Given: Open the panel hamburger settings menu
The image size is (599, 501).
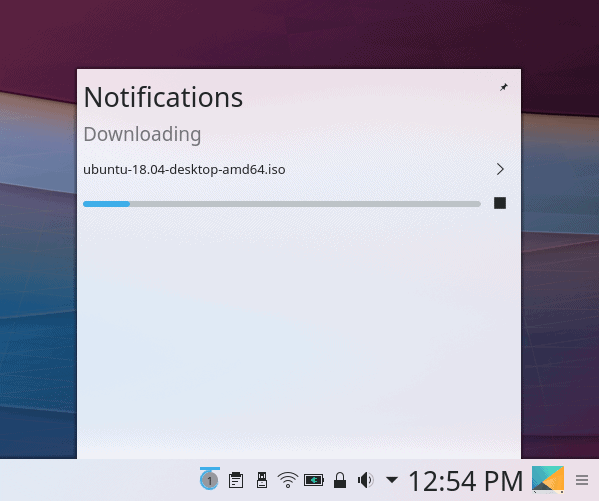Looking at the screenshot, I should point(582,480).
